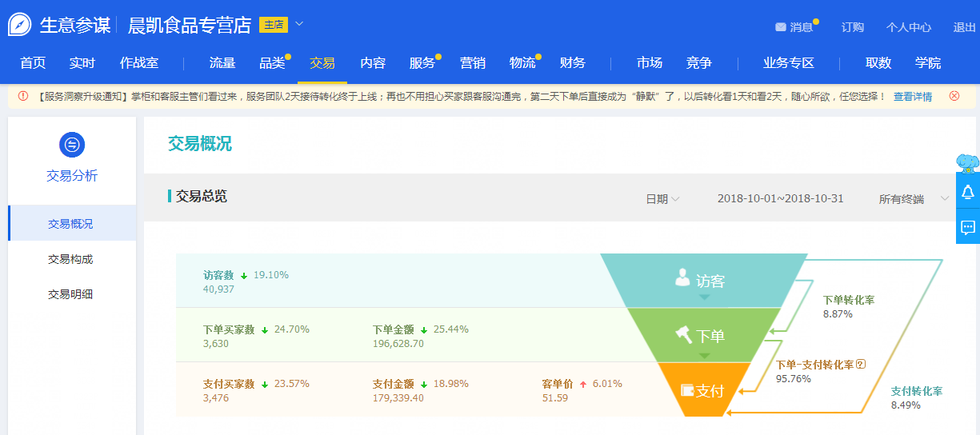Click the 生意参谋 compass logo icon
The height and width of the screenshot is (435, 980).
(x=19, y=24)
